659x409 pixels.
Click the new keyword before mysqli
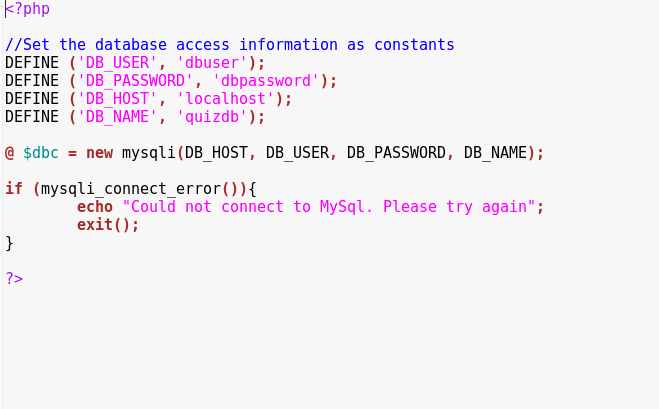100,153
